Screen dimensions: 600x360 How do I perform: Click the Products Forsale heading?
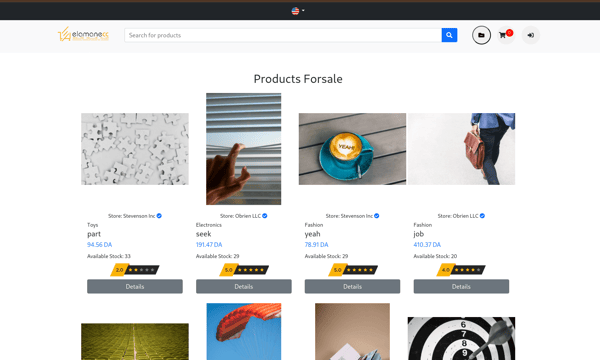click(298, 79)
